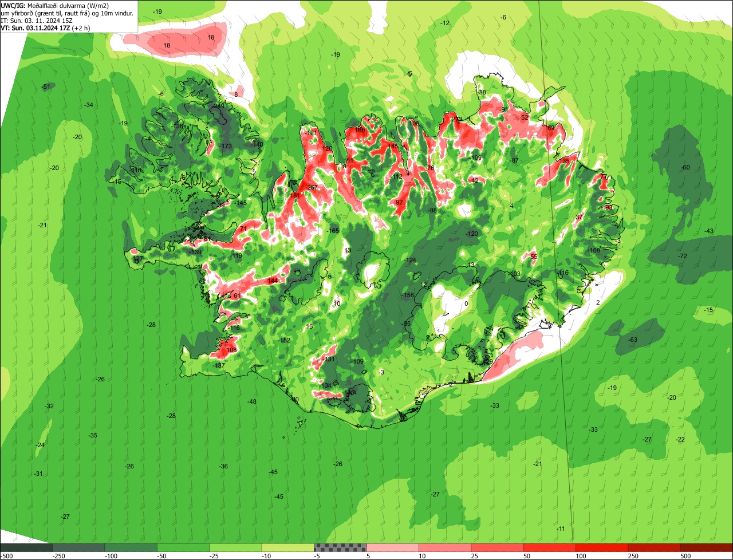Screen dimensions: 733x560
Task: Click the '144' value on the map
Action: [273, 281]
